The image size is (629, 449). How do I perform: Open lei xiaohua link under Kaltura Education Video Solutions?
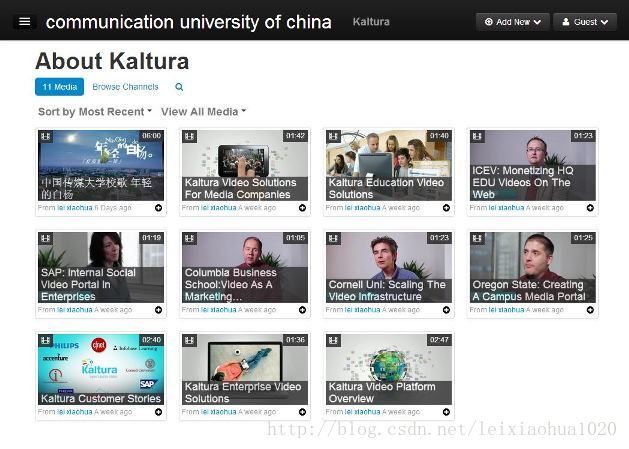[x=363, y=208]
